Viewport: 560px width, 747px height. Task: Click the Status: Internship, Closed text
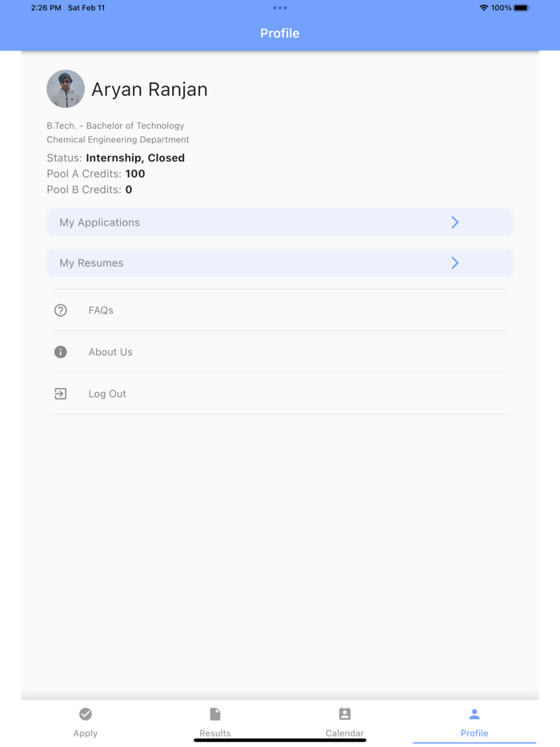point(116,158)
